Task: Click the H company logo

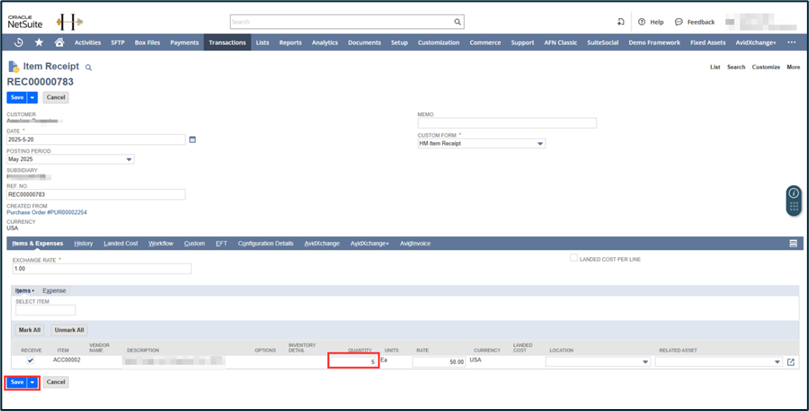Action: tap(70, 22)
